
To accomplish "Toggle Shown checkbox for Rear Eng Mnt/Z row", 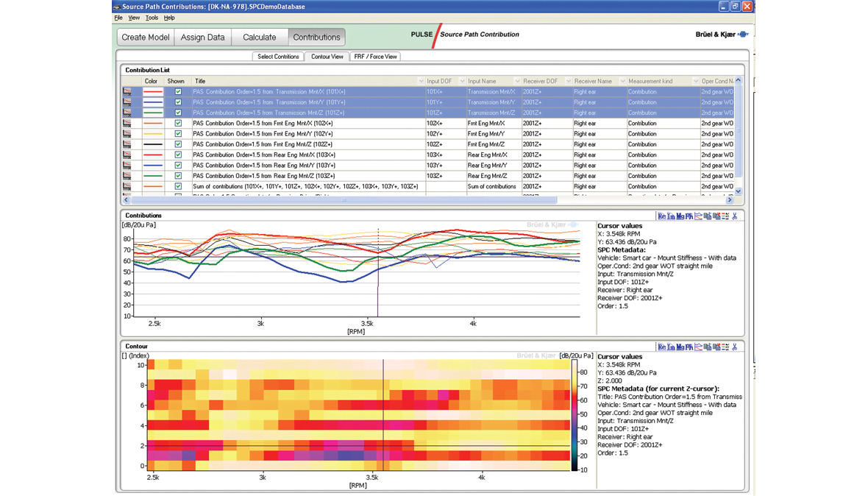I will (x=177, y=175).
